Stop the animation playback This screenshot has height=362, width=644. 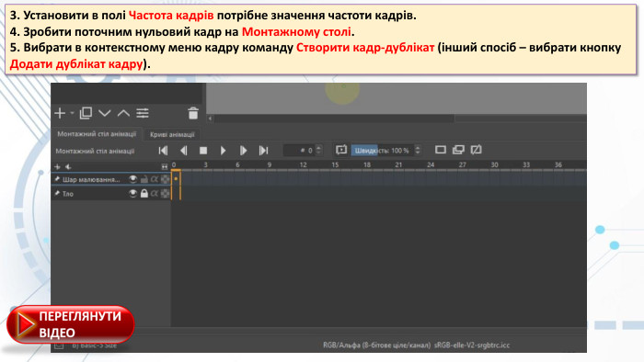tap(203, 151)
